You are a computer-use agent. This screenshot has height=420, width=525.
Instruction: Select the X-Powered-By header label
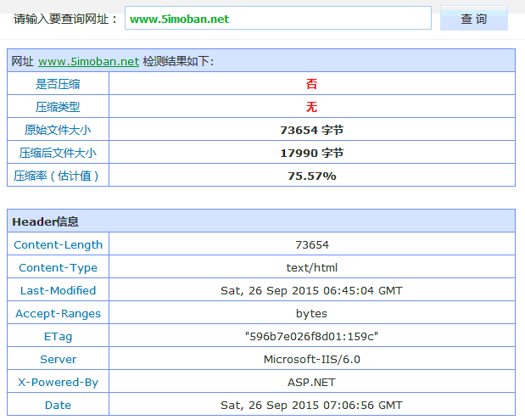click(x=58, y=382)
